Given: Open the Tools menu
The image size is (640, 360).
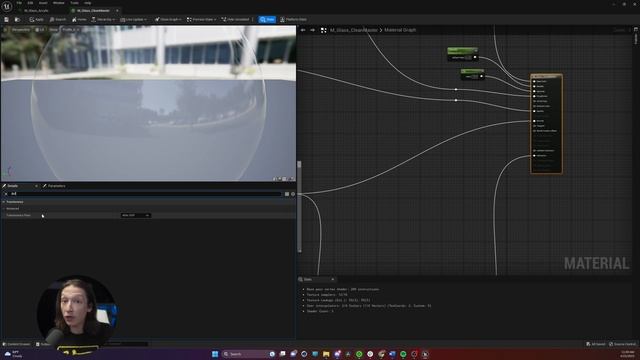Looking at the screenshot, I should (74, 3).
